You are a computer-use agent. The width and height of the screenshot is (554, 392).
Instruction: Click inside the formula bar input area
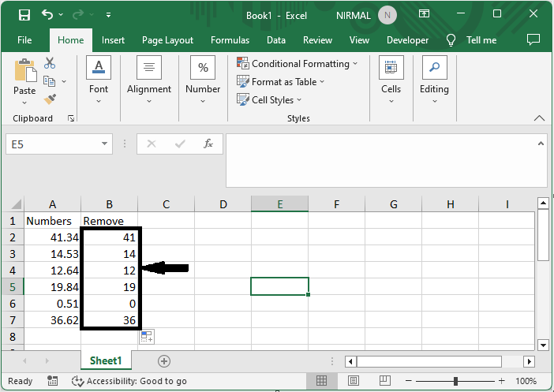click(382, 160)
